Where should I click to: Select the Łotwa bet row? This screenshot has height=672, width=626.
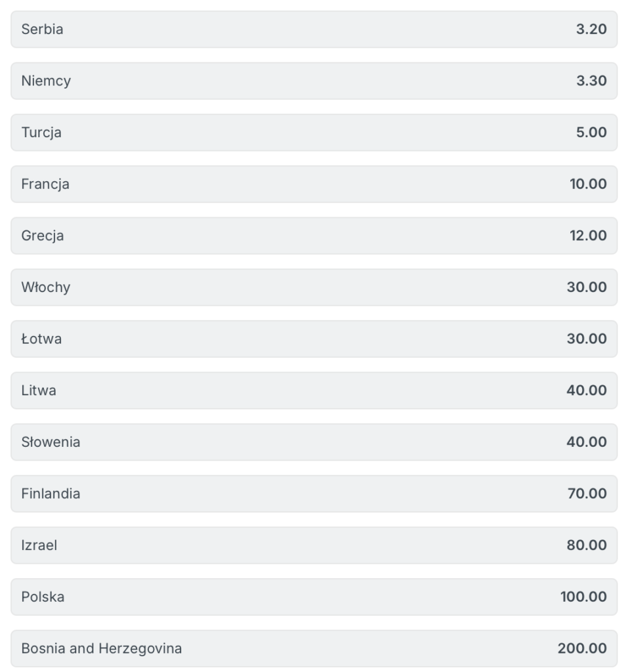314,339
